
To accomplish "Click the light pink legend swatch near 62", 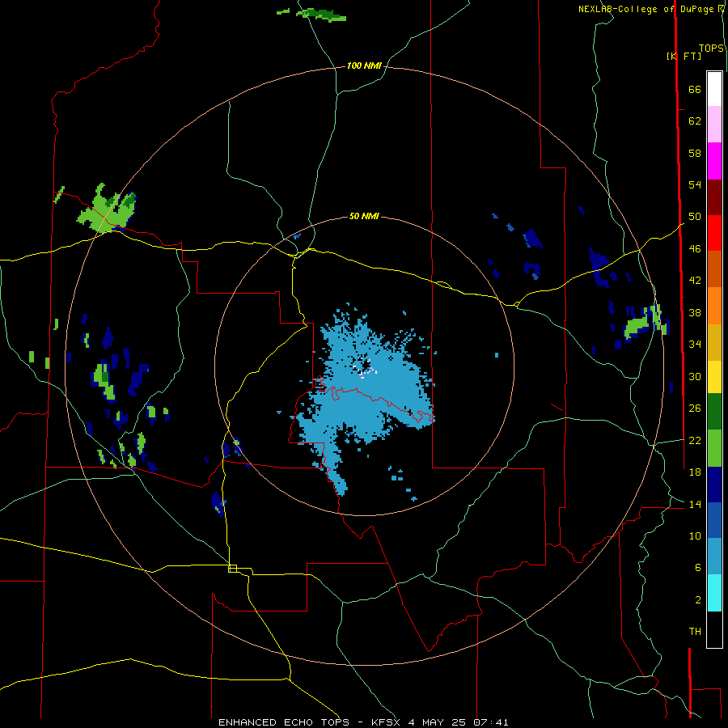I will (x=714, y=124).
